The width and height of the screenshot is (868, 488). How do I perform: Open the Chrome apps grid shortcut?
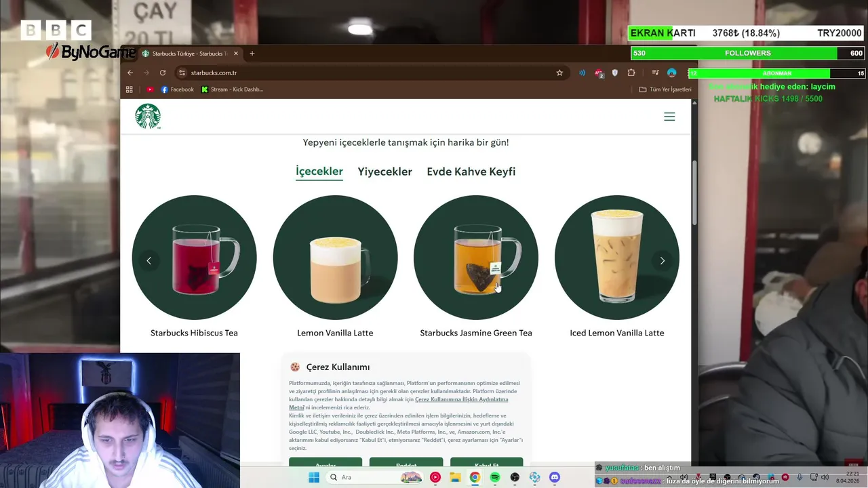click(x=130, y=89)
